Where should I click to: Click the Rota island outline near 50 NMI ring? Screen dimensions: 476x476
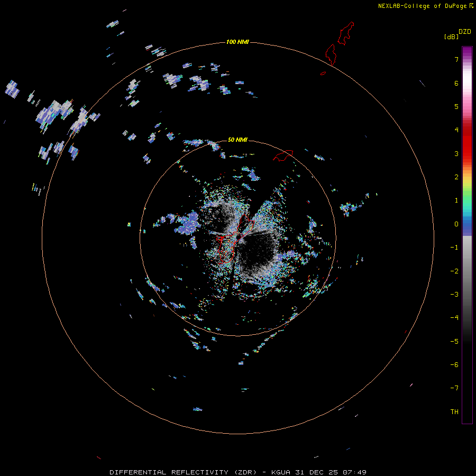point(283,155)
